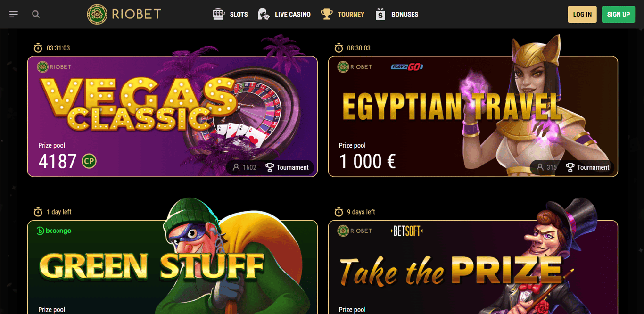The image size is (644, 314).
Task: Click the CP coin icon beside 4187
Action: (89, 161)
